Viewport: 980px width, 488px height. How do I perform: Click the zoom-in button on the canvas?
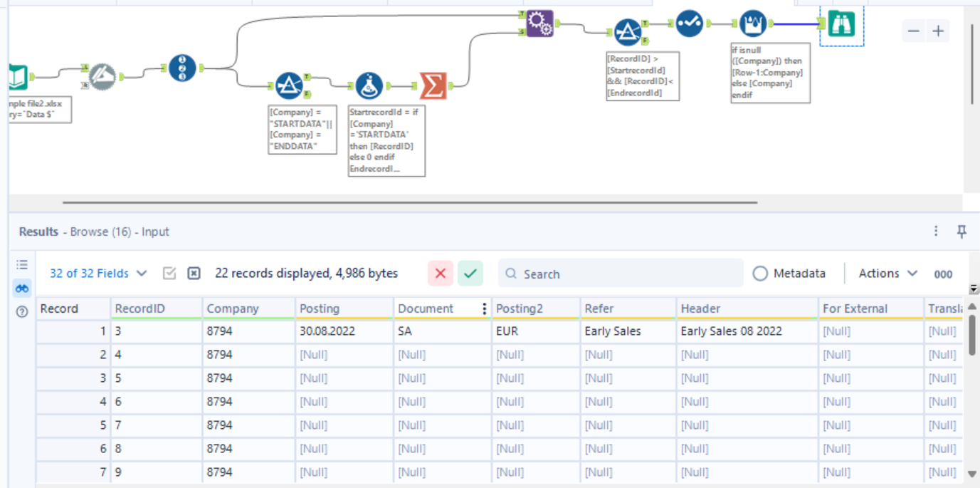(938, 31)
